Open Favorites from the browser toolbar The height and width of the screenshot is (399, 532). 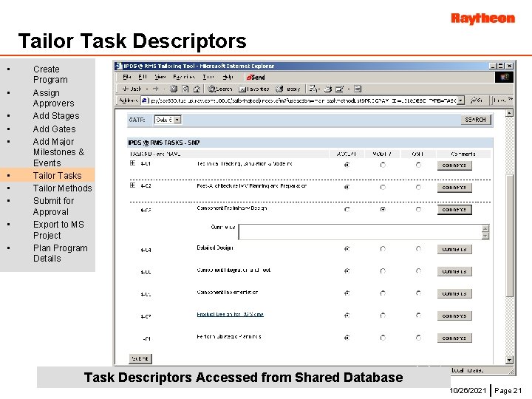(253, 89)
